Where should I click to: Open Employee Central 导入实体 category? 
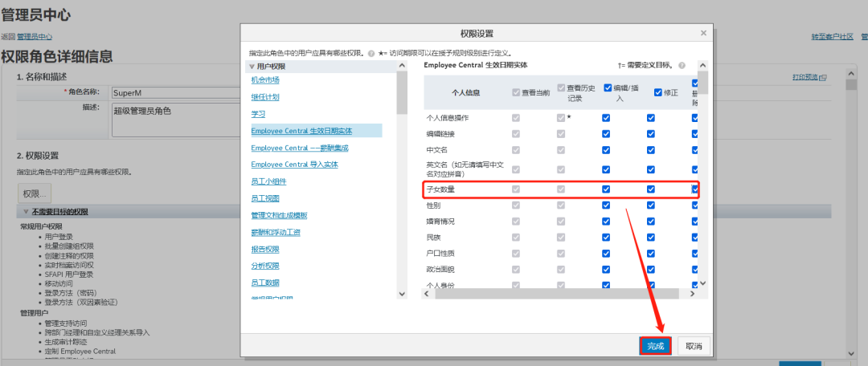(x=294, y=165)
